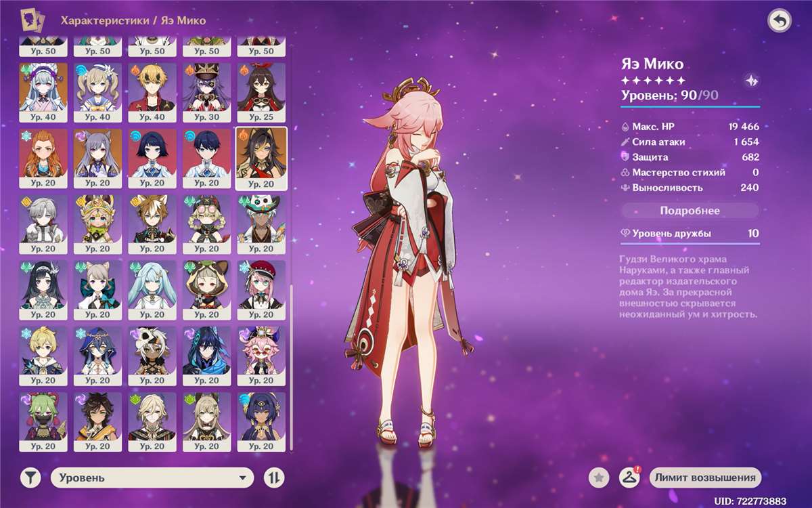The width and height of the screenshot is (812, 508).
Task: Click the Защита stat row
Action: pyautogui.click(x=690, y=157)
